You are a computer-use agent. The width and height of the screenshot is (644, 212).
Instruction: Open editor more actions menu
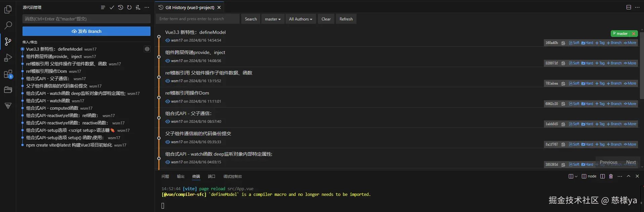pos(637,7)
